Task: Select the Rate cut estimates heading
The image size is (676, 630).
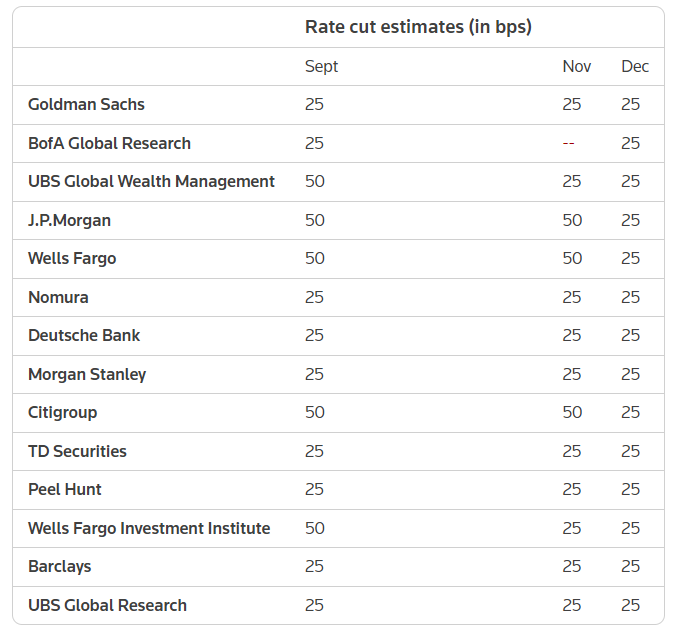Action: point(418,27)
